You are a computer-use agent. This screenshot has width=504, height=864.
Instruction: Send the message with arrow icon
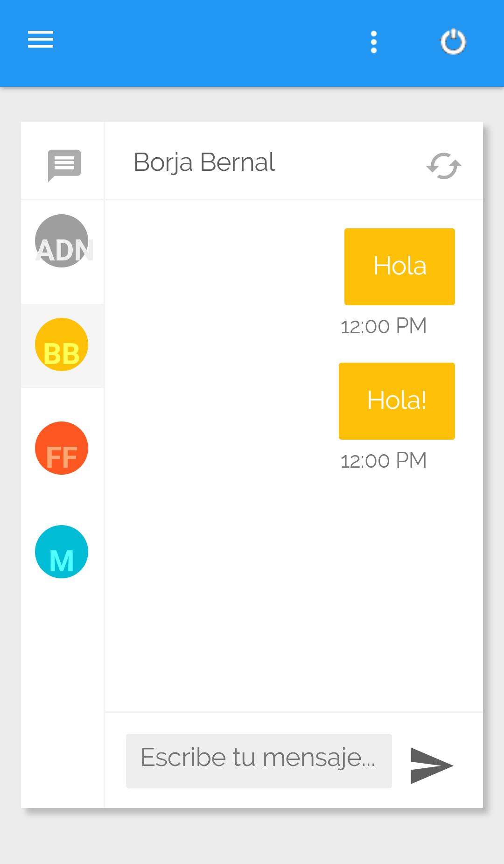tap(432, 766)
